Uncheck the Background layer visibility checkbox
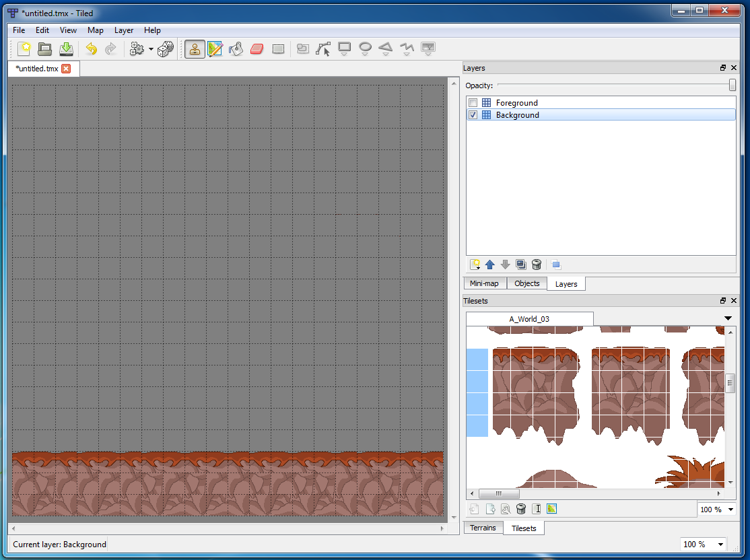The width and height of the screenshot is (750, 560). (x=473, y=115)
